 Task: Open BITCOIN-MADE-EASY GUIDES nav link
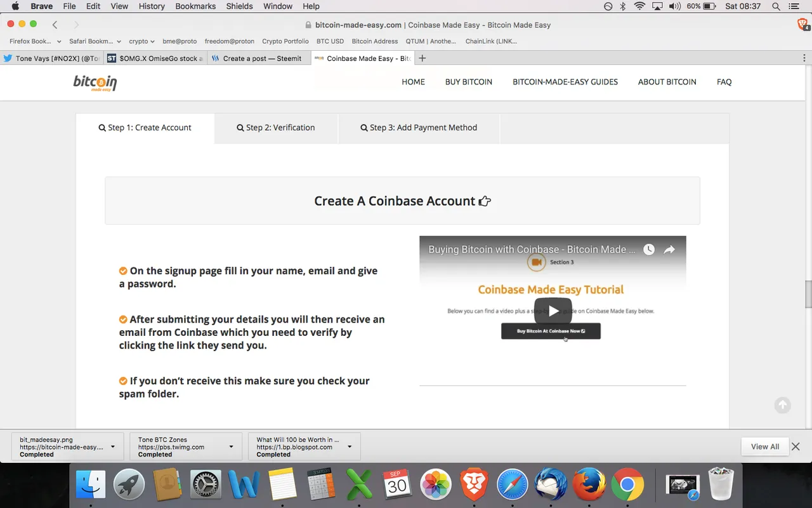565,82
